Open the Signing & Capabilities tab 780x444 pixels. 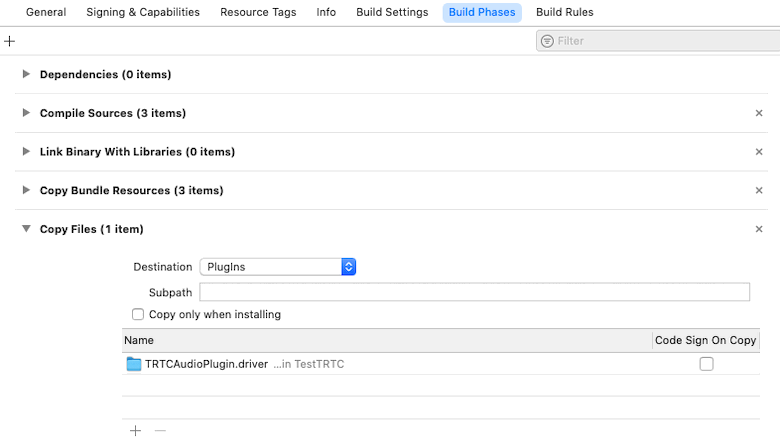pyautogui.click(x=143, y=12)
